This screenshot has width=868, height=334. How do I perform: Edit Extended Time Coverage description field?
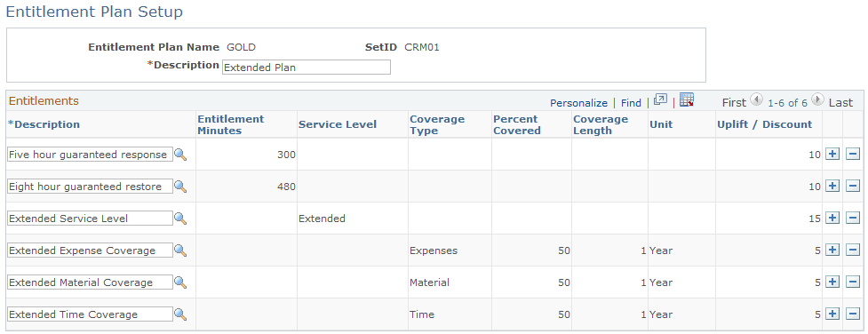[91, 314]
